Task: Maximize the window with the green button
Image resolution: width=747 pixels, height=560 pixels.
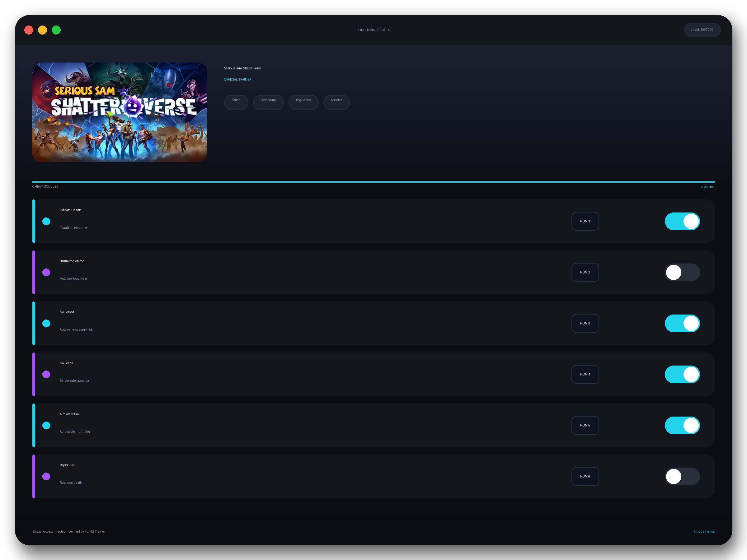Action: click(x=56, y=30)
